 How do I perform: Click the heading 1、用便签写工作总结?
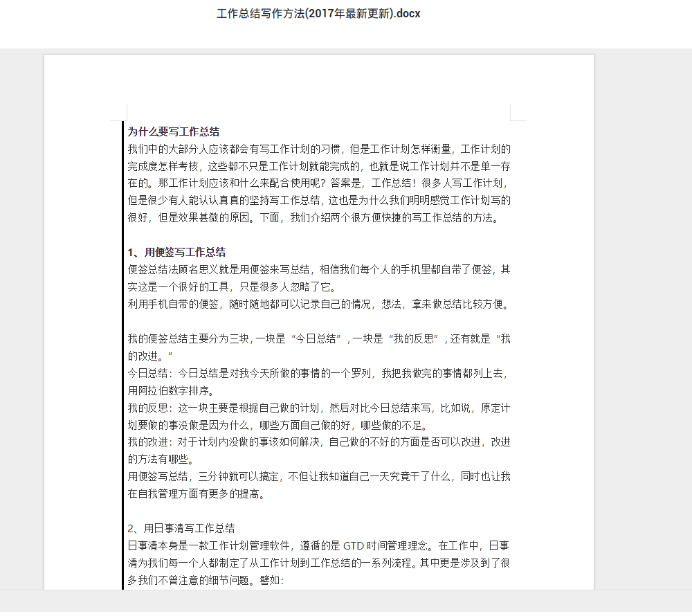pyautogui.click(x=176, y=252)
